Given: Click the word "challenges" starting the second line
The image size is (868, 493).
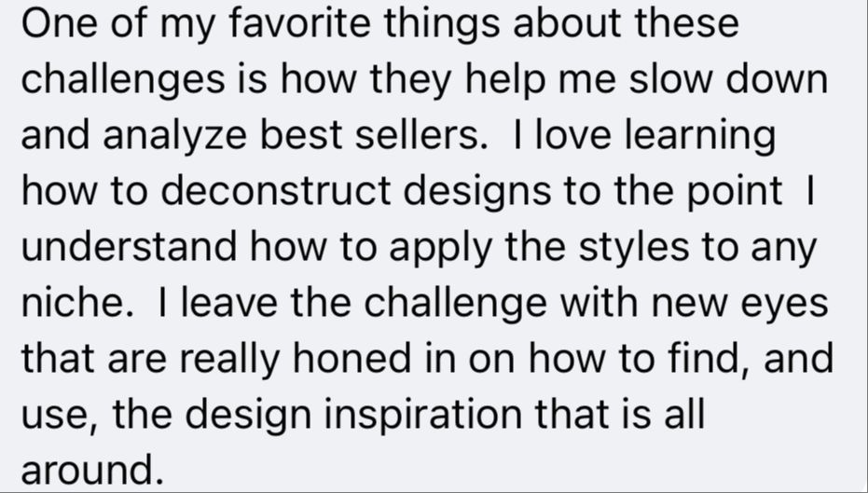Looking at the screenshot, I should click(123, 79).
